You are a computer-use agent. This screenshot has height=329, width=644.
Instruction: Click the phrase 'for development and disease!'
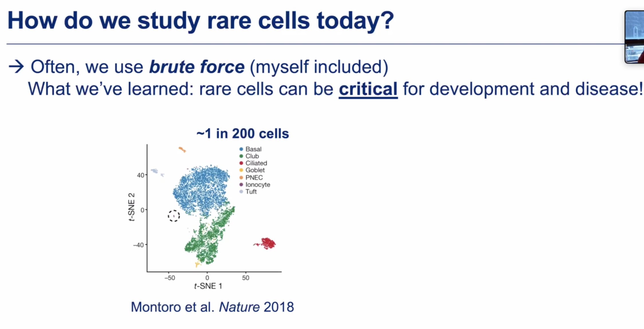tap(523, 89)
